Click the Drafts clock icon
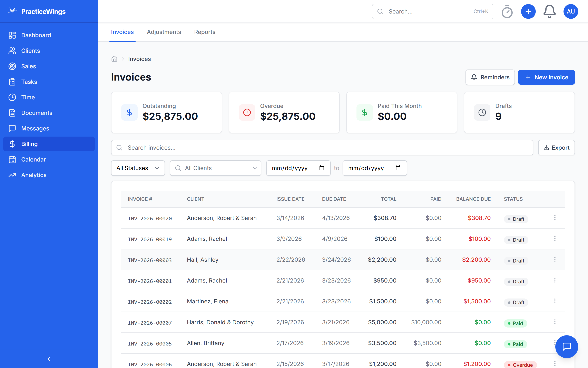This screenshot has width=588, height=368. coord(482,112)
